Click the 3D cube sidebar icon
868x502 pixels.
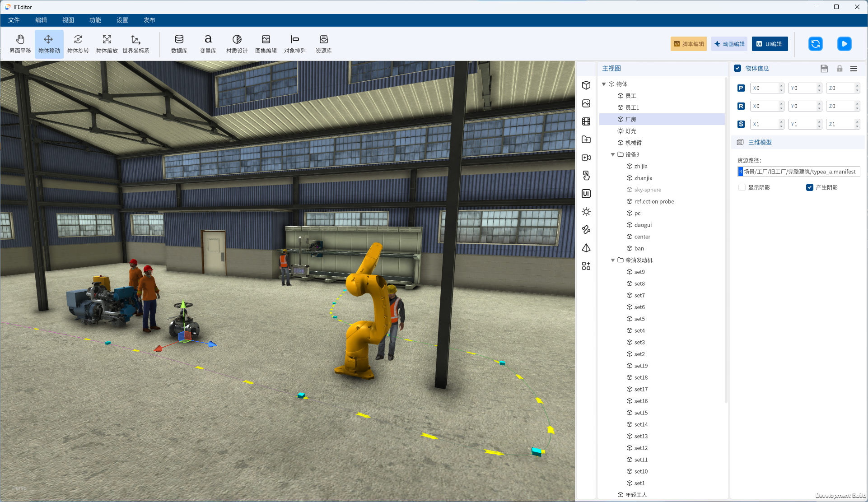pyautogui.click(x=586, y=85)
